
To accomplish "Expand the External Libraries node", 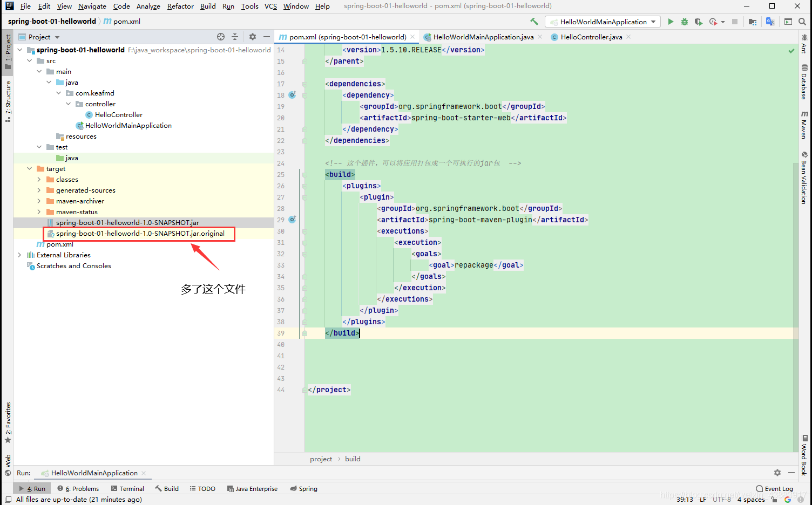I will [x=20, y=255].
